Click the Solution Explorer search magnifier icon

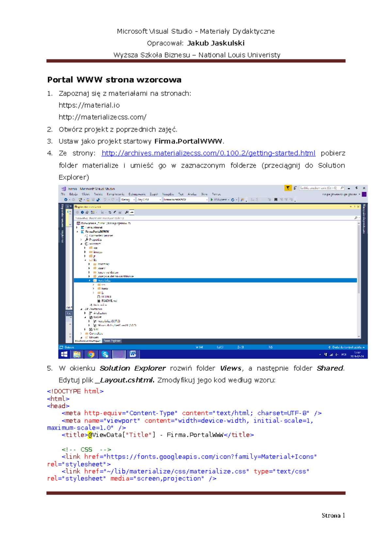pos(356,218)
